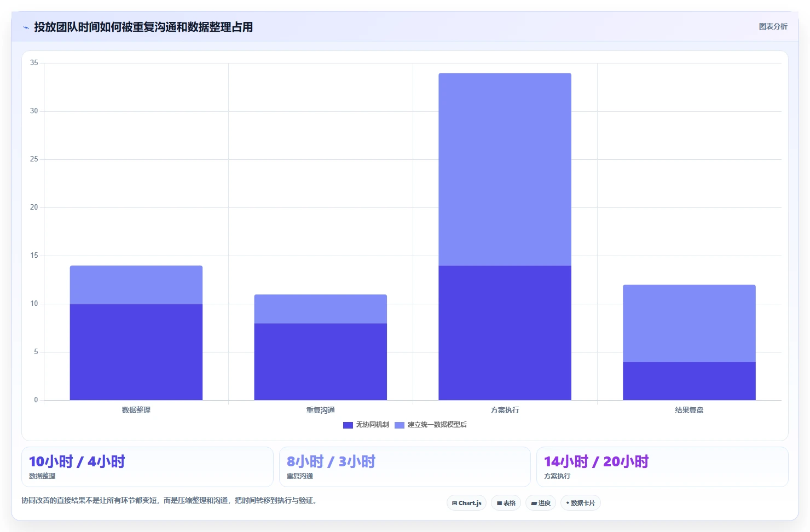The width and height of the screenshot is (810, 532).
Task: Open the 14小时 / 20小时 方案执行 card
Action: click(662, 467)
